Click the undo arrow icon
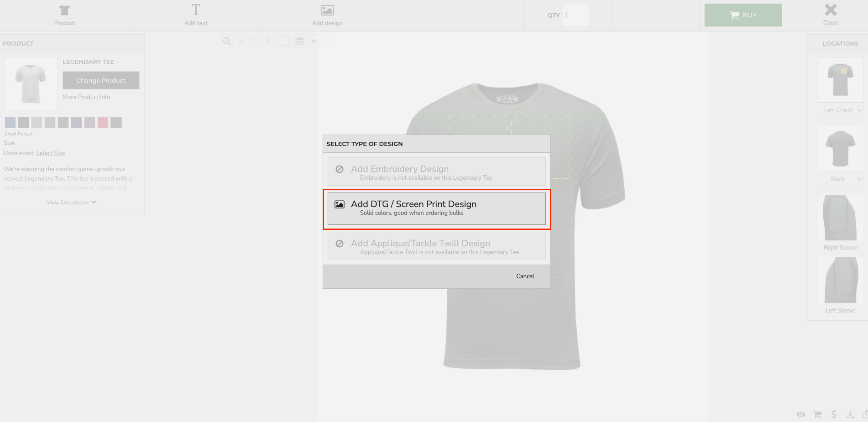This screenshot has height=422, width=868. click(314, 42)
